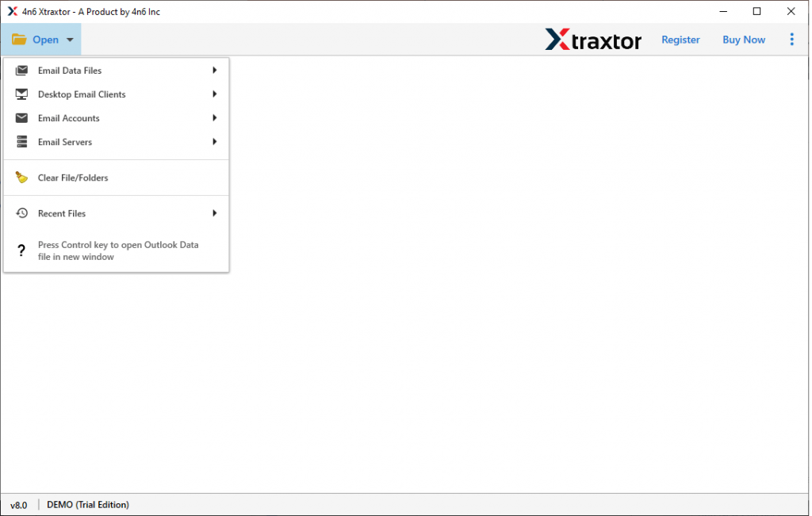Click the Email Servers stack icon
Screen dimensions: 812x516
point(21,141)
